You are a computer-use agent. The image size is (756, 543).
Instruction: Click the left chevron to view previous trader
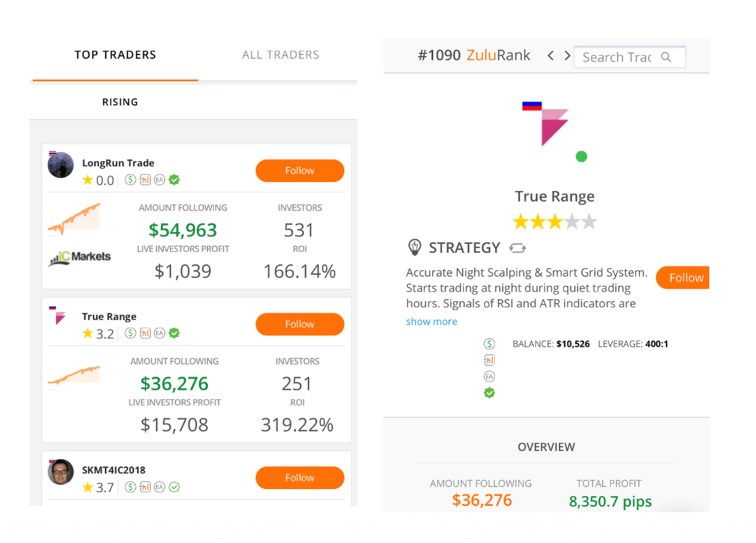(x=550, y=55)
